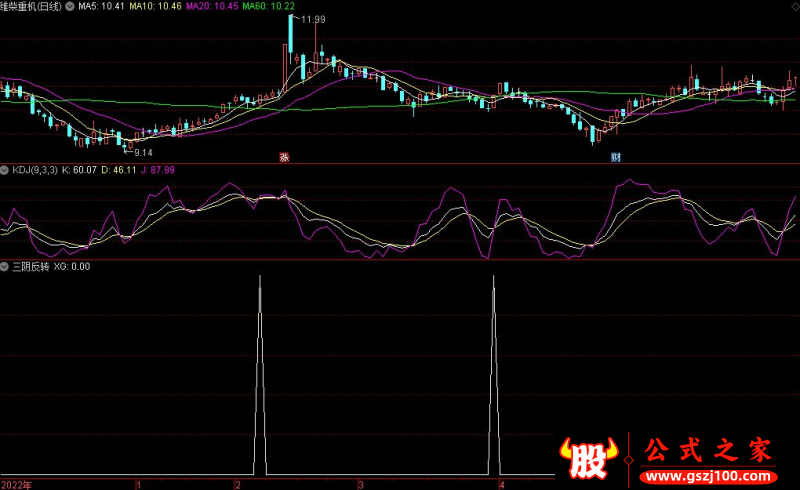The image size is (800, 490).
Task: Expand the 三阴反转 indicator dropdown arrow
Action: tap(5, 267)
